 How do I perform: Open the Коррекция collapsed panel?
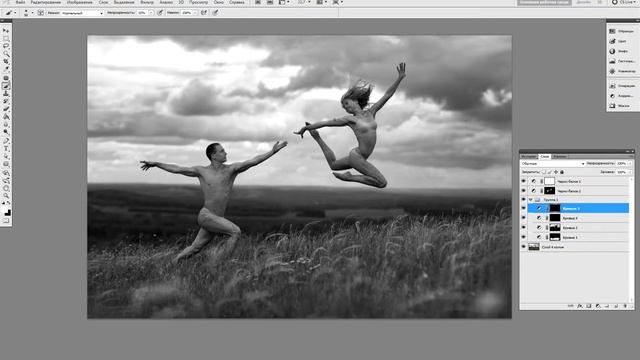tap(622, 96)
